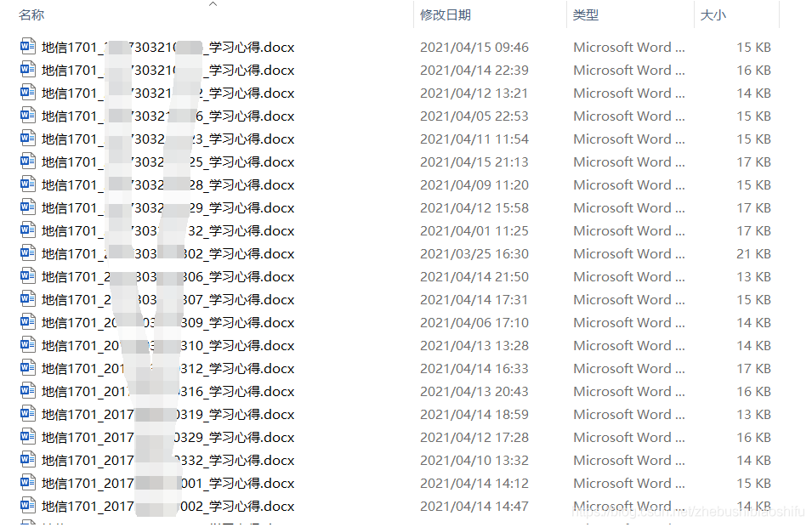The image size is (812, 527).
Task: Click Word icon of file modified 2021/04/05 22:53
Action: click(28, 115)
